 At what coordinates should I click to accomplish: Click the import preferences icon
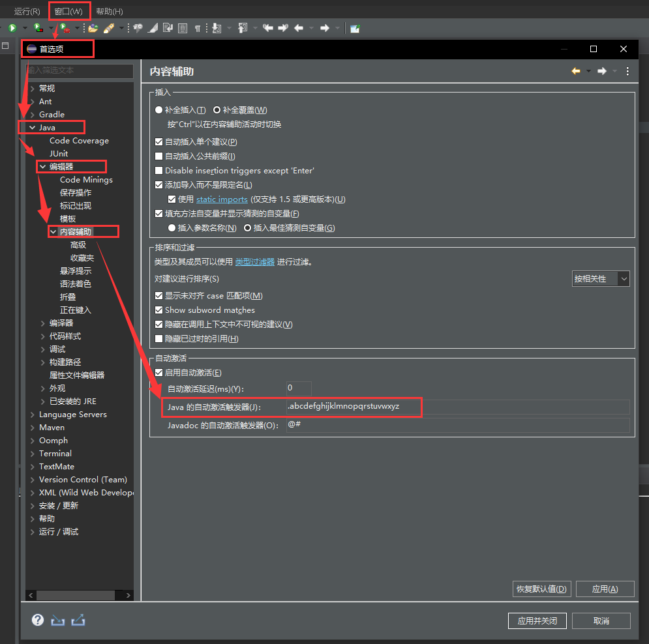pyautogui.click(x=57, y=620)
